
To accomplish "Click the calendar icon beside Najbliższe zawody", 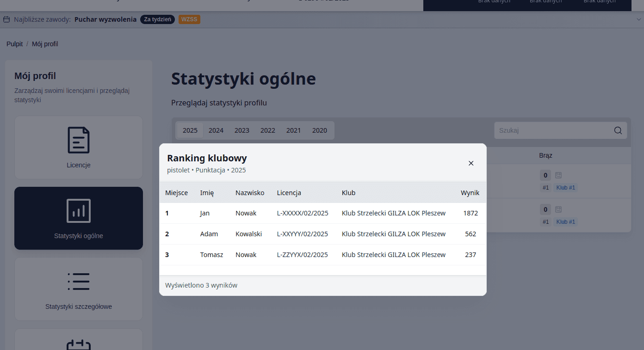I will click(x=6, y=19).
